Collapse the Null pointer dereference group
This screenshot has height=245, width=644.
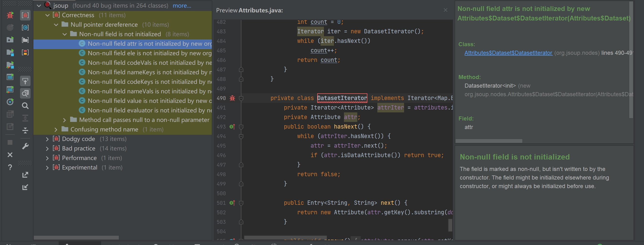(56, 25)
